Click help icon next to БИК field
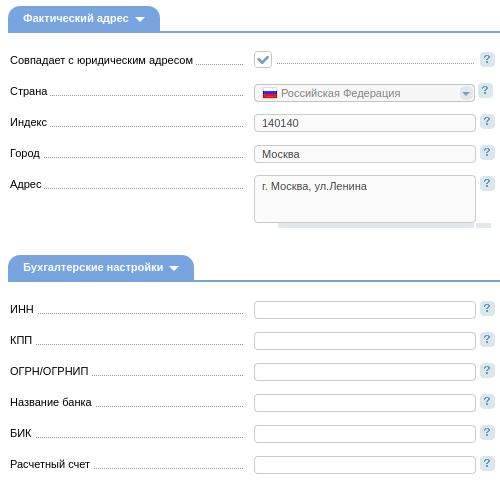The image size is (500, 482). [x=487, y=433]
